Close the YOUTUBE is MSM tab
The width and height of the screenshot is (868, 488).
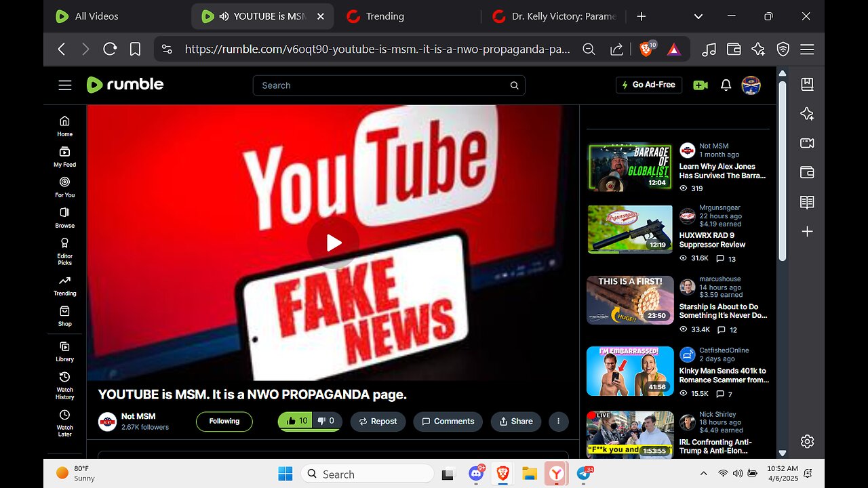pyautogui.click(x=321, y=16)
